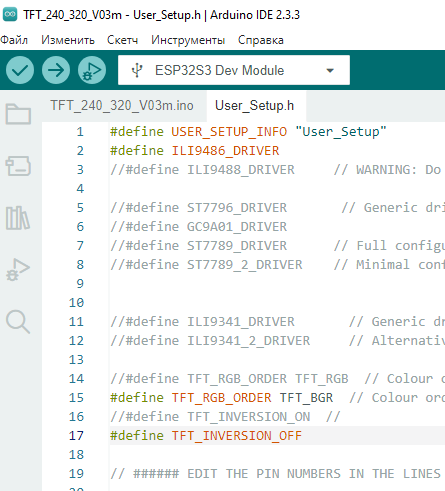Viewport: 445px width, 491px height.
Task: Click the EDIT THE PIN NUMBERS comment
Action: click(277, 474)
